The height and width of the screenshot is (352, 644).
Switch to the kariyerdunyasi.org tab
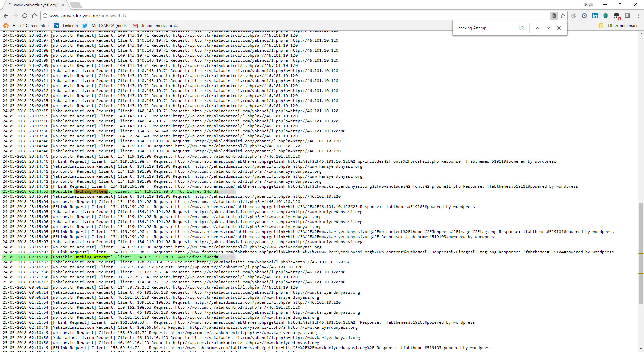(x=36, y=5)
